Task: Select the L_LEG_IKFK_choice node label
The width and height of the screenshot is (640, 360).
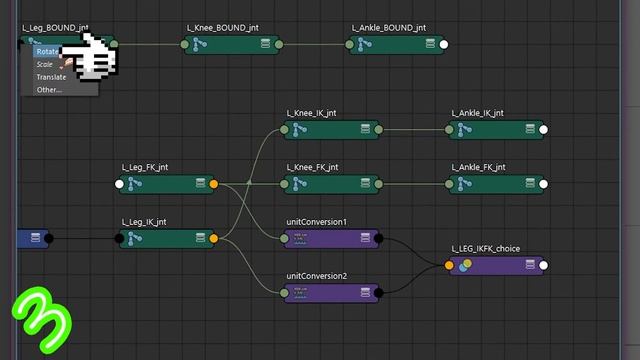Action: tap(486, 249)
